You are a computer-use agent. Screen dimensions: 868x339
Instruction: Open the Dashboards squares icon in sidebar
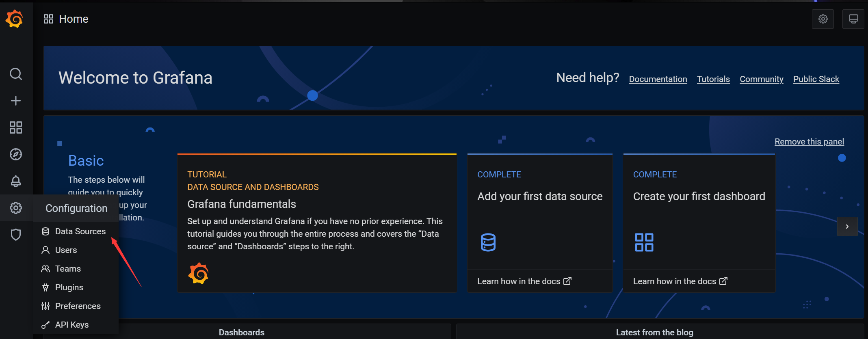(x=16, y=127)
